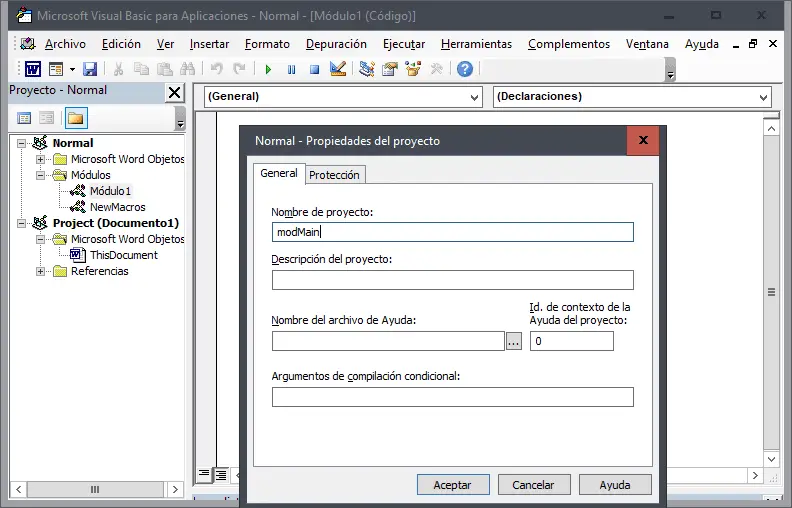Image resolution: width=792 pixels, height=508 pixels.
Task: Switch to the Protección tab
Action: pos(334,175)
